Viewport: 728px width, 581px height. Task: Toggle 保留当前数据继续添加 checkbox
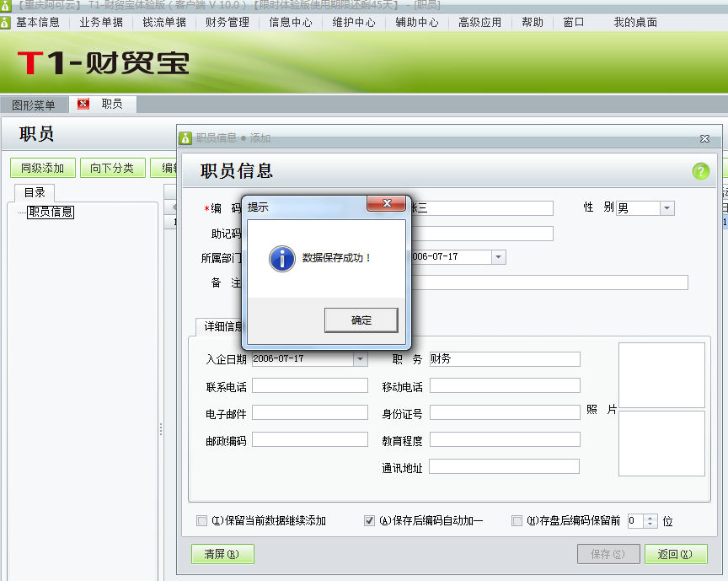(x=201, y=520)
